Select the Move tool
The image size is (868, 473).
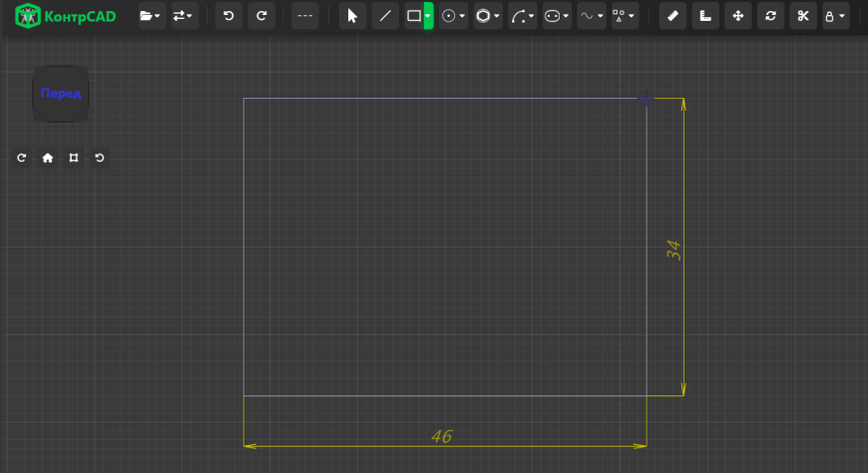(738, 16)
